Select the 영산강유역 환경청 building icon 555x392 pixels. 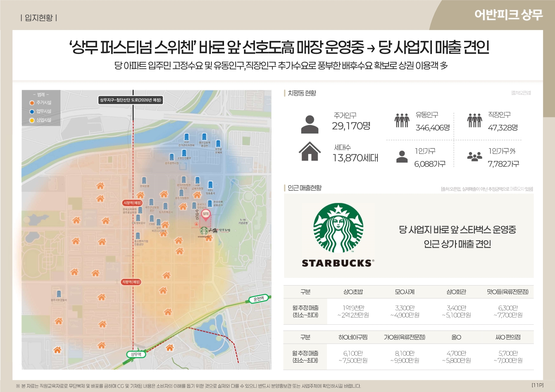pyautogui.click(x=204, y=137)
